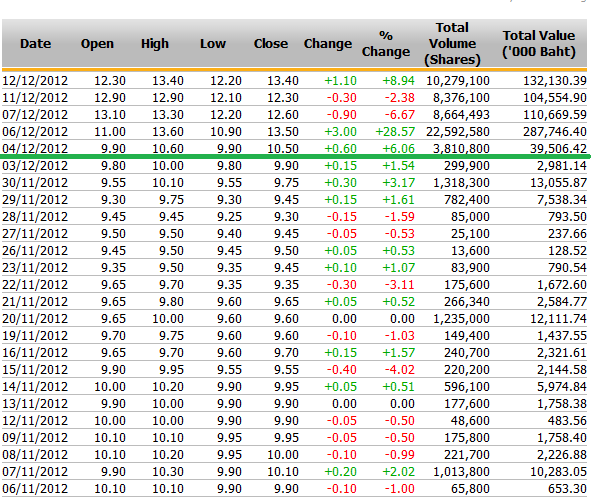Click the % Change column header
This screenshot has width=591, height=497.
pos(386,44)
